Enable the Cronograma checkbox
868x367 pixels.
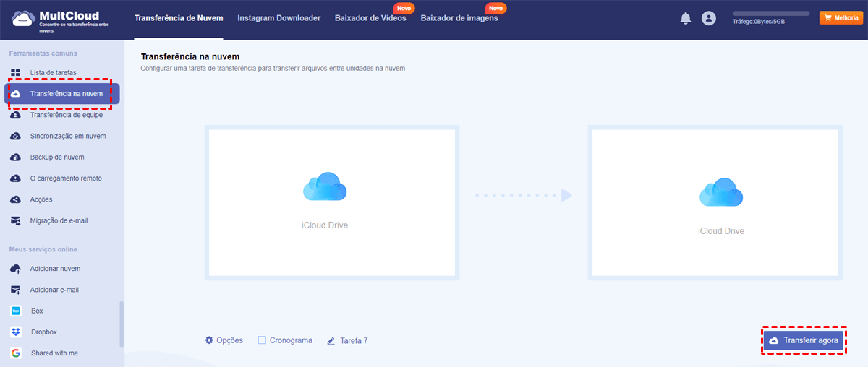pyautogui.click(x=263, y=340)
